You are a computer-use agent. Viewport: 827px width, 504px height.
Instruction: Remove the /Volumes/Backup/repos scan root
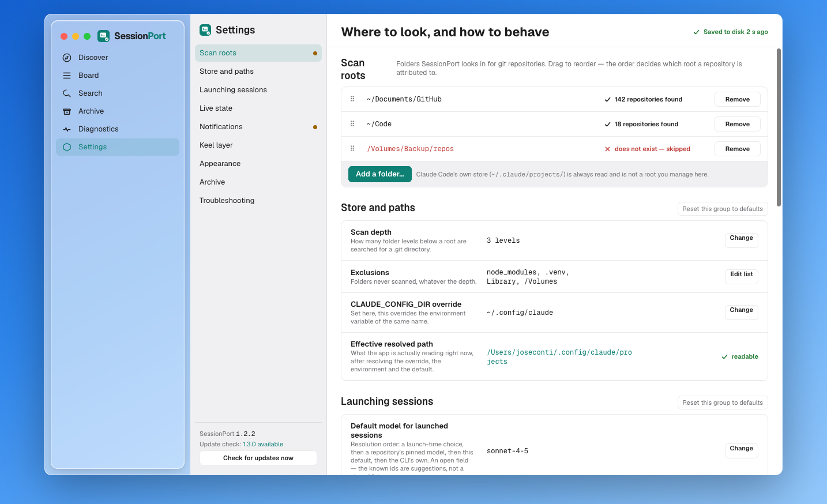click(x=738, y=149)
